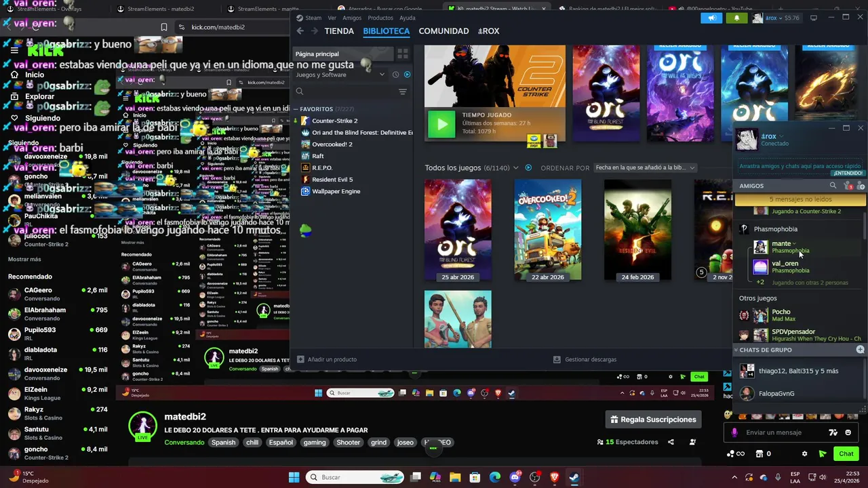Open Resident Evil 5 cover thumbnail
868x488 pixels.
click(637, 230)
